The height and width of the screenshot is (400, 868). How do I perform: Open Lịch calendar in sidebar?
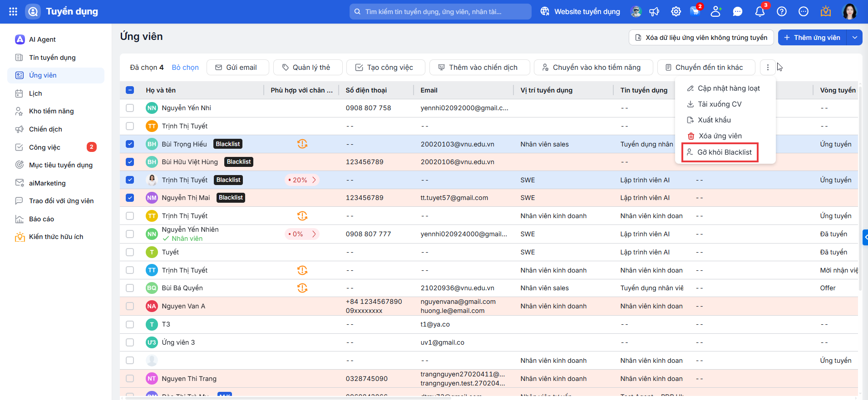(x=56, y=93)
